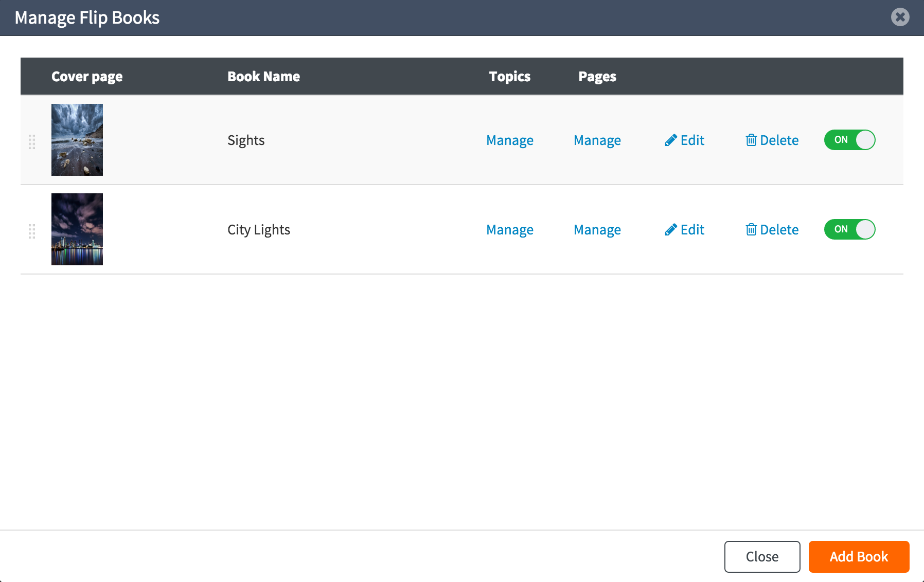
Task: Click the drag handle of the Sights row
Action: pyautogui.click(x=32, y=141)
